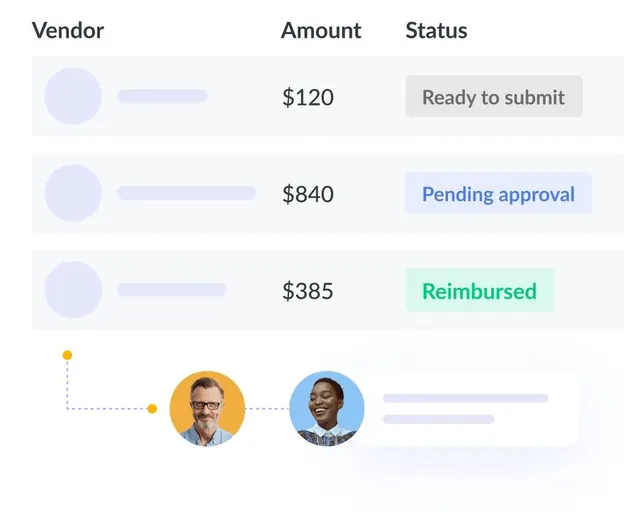Viewport: 640px width, 525px height.
Task: Click the Amount column header
Action: pos(321,31)
